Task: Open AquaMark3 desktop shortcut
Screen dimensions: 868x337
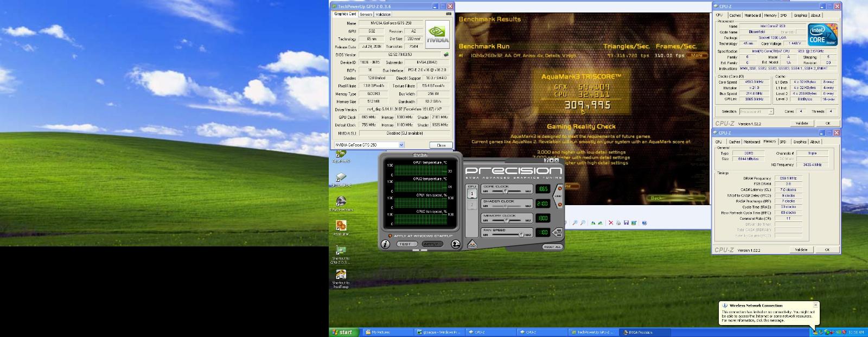Action: (341, 156)
